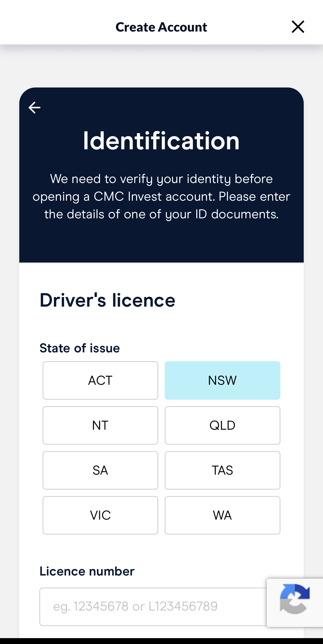
Task: Choose the WA state button
Action: click(222, 515)
